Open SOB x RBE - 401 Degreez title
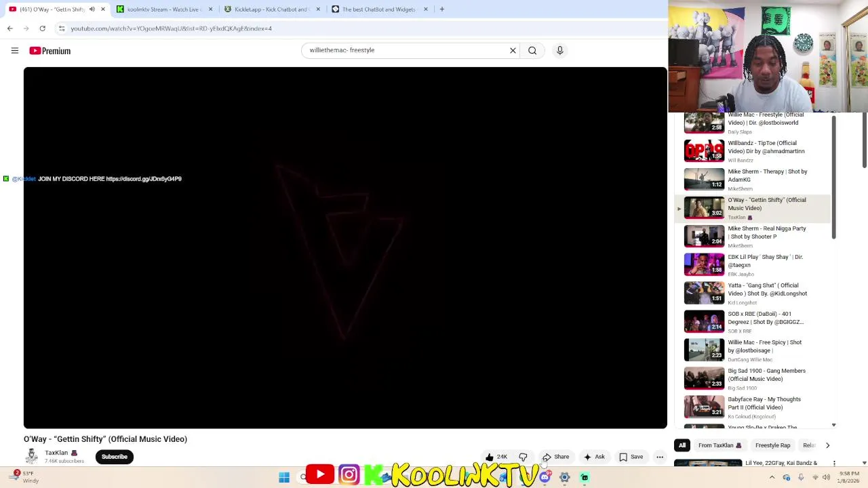This screenshot has width=868, height=488. coord(766,318)
